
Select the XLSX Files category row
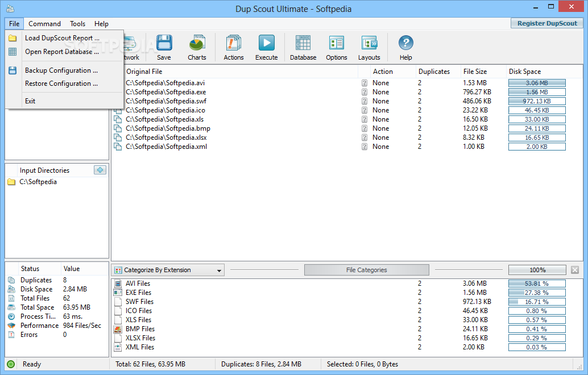347,338
